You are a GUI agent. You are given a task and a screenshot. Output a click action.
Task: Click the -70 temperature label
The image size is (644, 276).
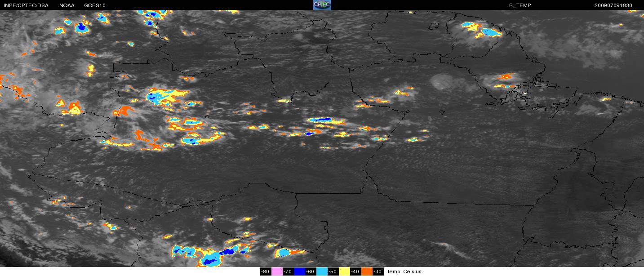click(288, 272)
